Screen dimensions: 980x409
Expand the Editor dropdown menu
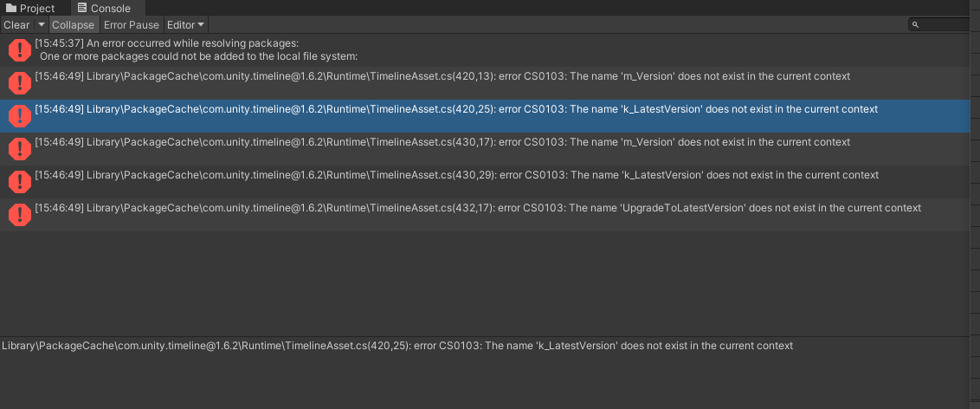(x=185, y=25)
